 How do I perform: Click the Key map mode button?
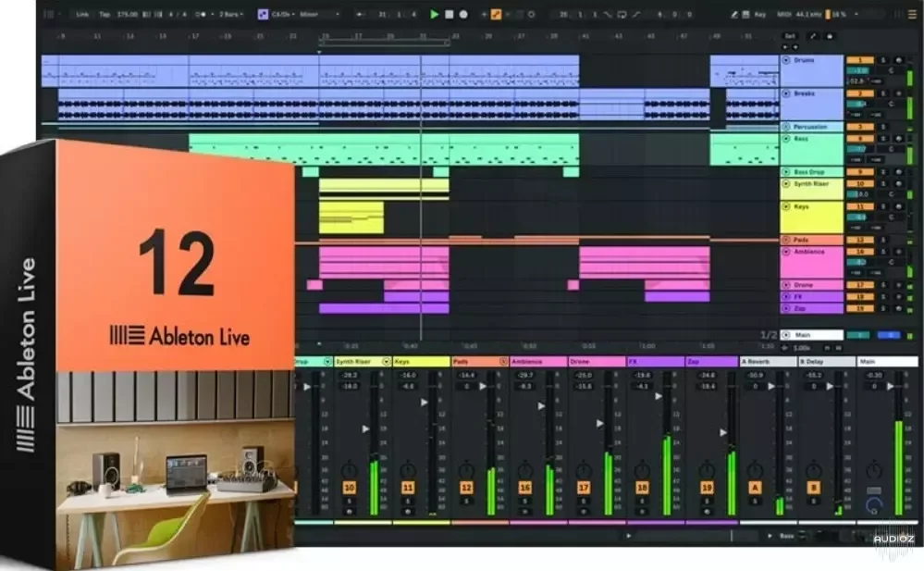(x=760, y=14)
